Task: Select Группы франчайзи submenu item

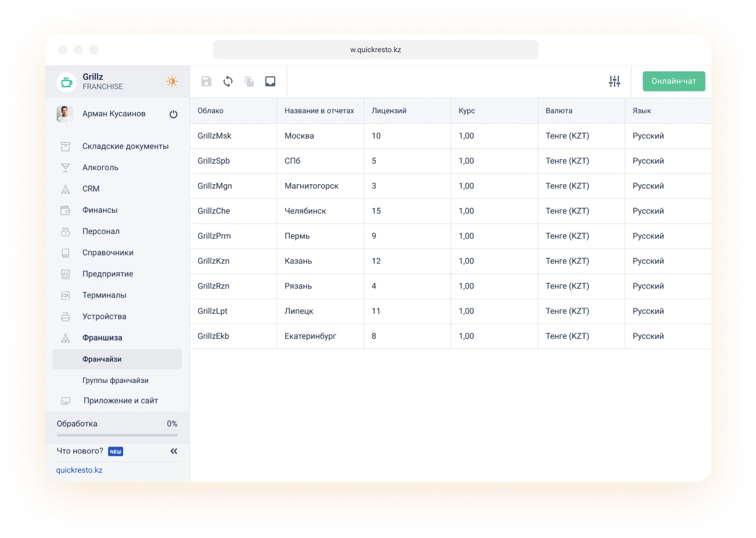Action: click(115, 380)
